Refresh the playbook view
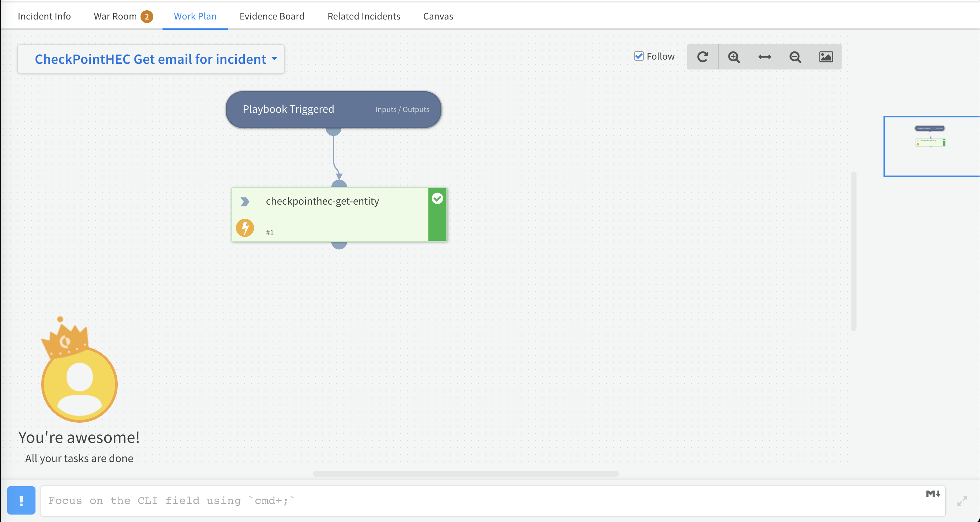The width and height of the screenshot is (980, 522). (703, 57)
